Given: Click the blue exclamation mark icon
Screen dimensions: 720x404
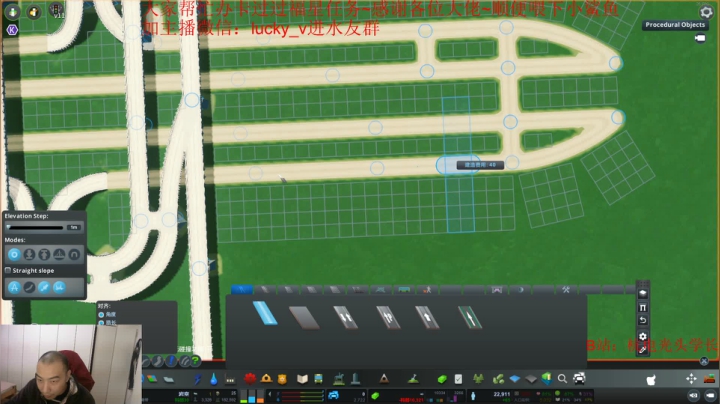Looking at the screenshot, I should 171,361.
